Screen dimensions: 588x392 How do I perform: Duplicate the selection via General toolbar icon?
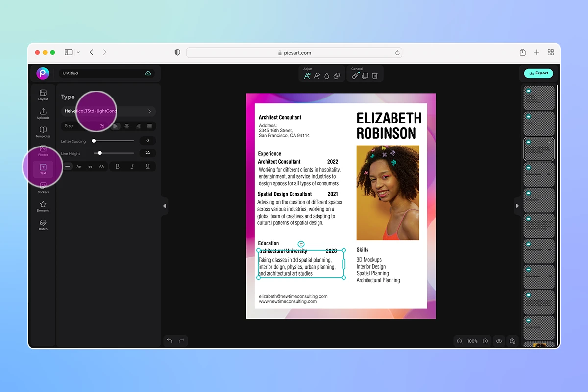point(365,76)
